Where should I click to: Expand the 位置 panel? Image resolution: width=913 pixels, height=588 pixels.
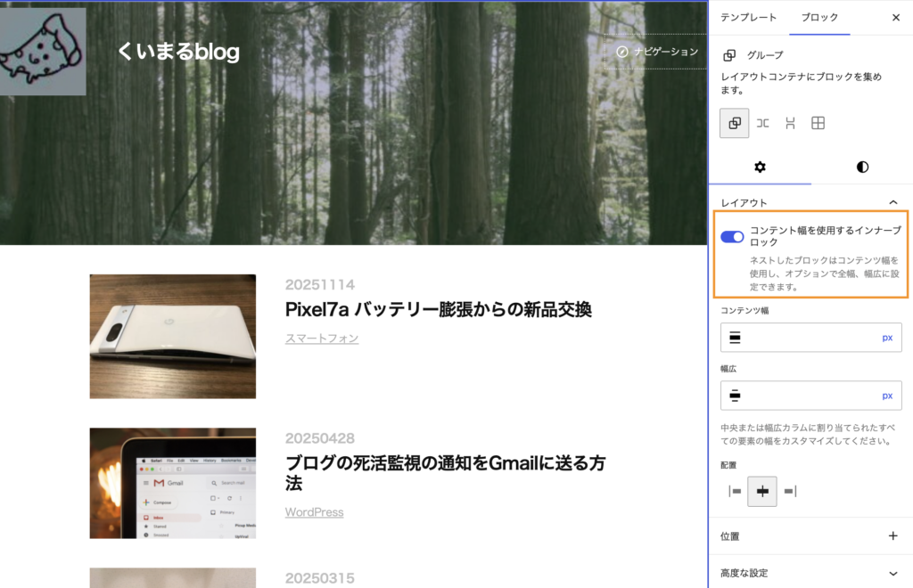893,535
